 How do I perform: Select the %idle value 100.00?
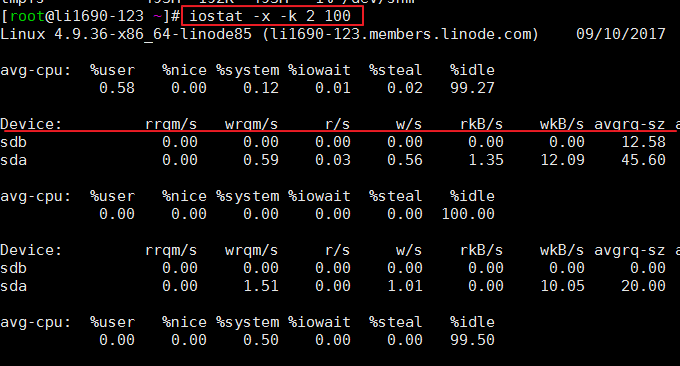[468, 214]
